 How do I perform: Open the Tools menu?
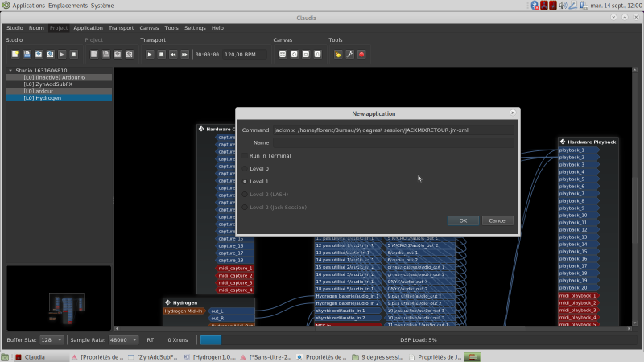(x=171, y=28)
